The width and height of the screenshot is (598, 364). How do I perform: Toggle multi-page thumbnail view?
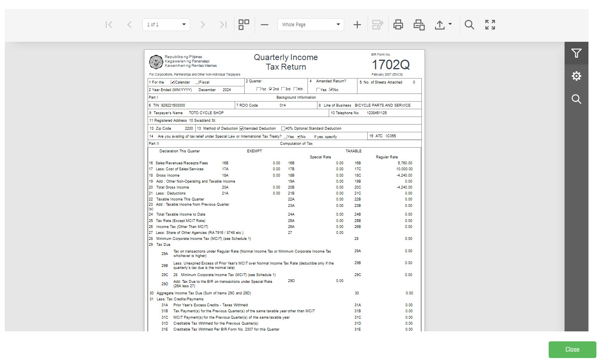click(244, 25)
